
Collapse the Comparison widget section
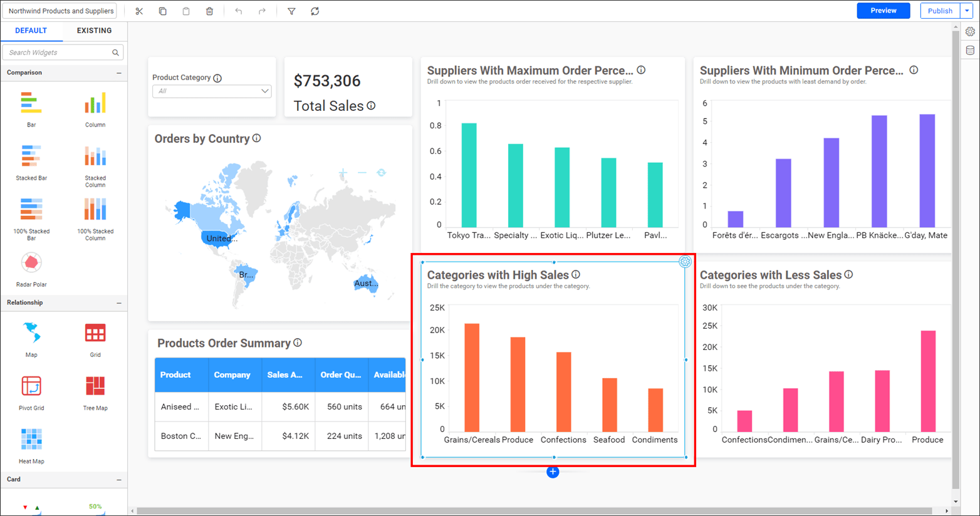coord(119,73)
